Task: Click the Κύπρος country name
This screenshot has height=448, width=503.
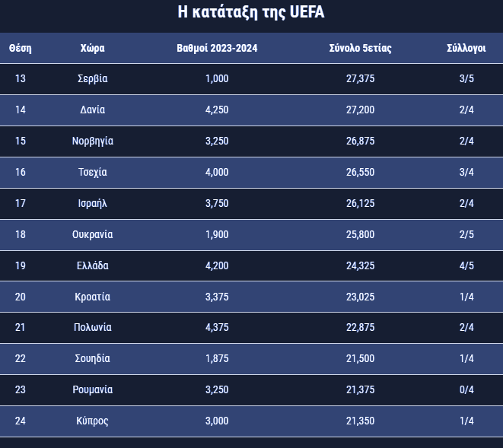Action: 92,421
